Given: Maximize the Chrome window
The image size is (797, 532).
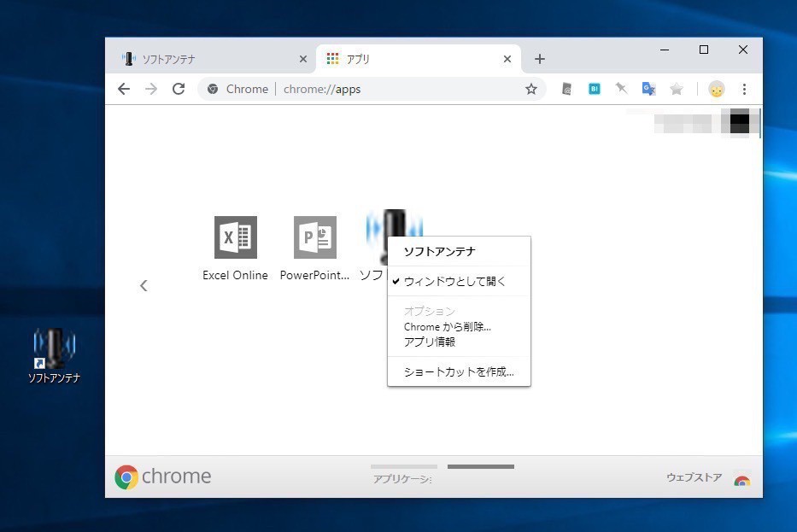Looking at the screenshot, I should pyautogui.click(x=704, y=50).
